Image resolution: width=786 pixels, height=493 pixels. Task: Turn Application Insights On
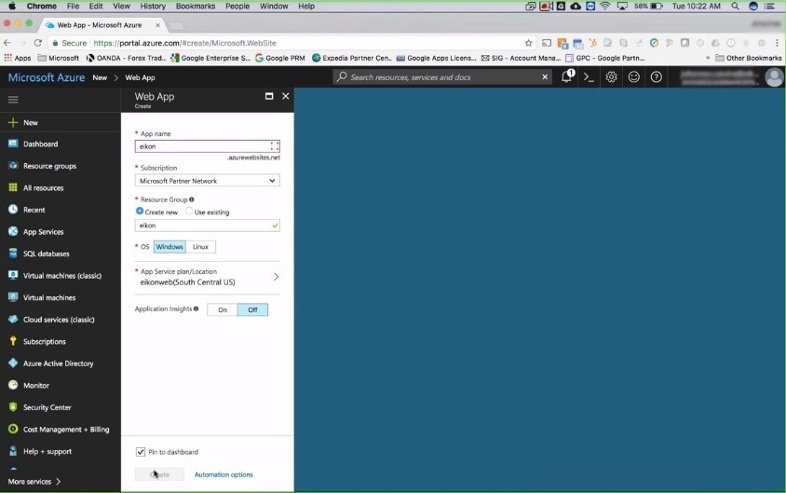(x=222, y=310)
